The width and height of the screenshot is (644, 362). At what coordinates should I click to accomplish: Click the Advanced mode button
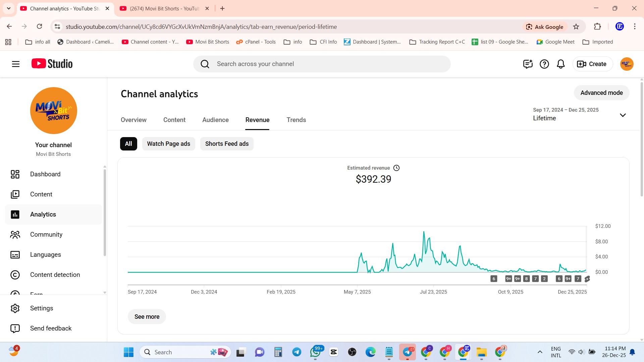[x=601, y=93]
